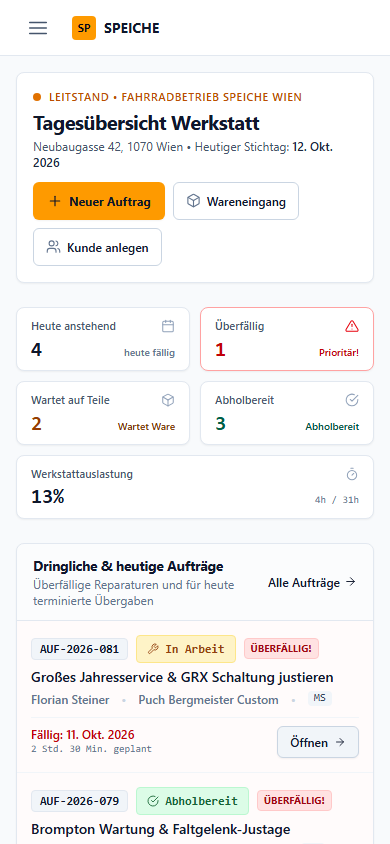Click the wrench icon in In Arbeit badge
Image resolution: width=390 pixels, height=844 pixels.
click(153, 649)
